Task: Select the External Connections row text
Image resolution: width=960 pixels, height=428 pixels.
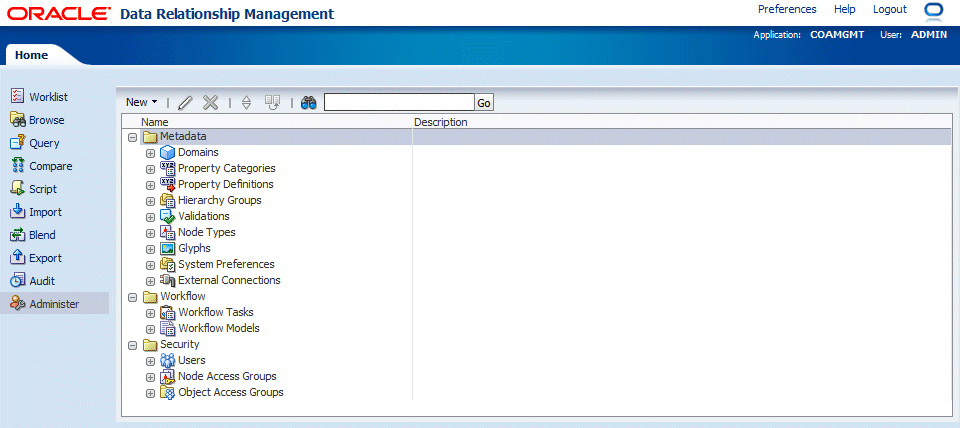Action: click(229, 280)
